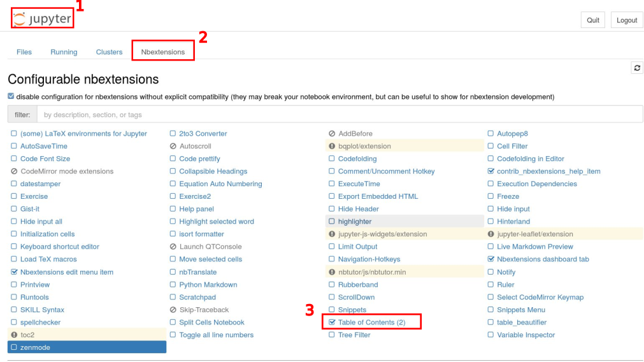Click the Jupyter logo
644x362 pixels.
(x=42, y=18)
